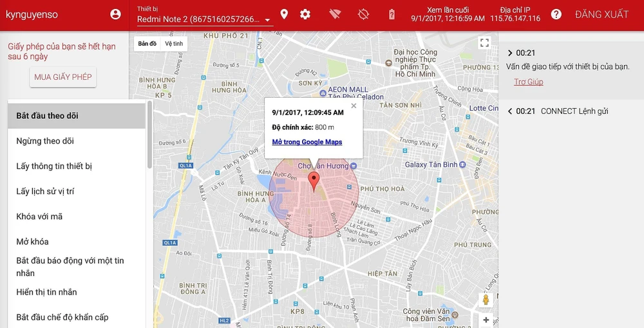Click the HL2 road shield on map
The height and width of the screenshot is (328, 644).
click(x=224, y=320)
